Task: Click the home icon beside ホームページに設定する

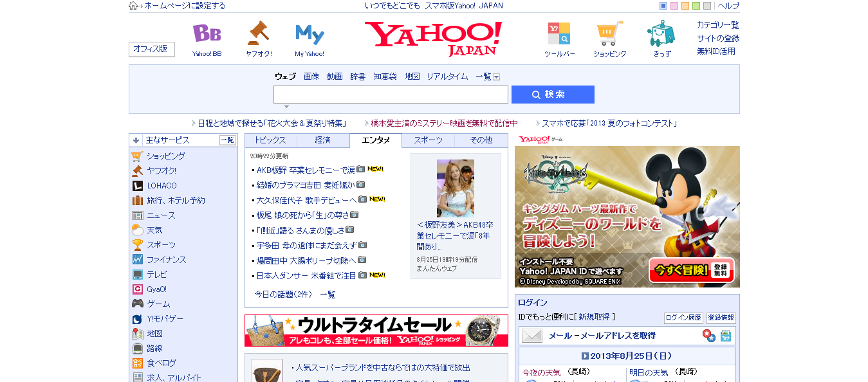Action: [133, 6]
